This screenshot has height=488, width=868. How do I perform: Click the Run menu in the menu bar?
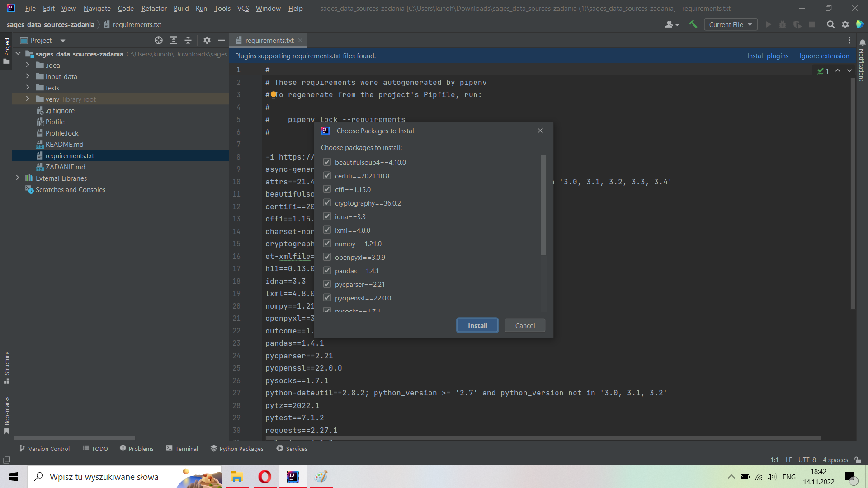pyautogui.click(x=202, y=8)
